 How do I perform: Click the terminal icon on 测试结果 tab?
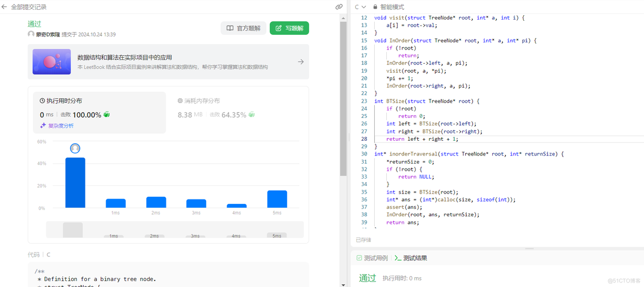(398, 258)
